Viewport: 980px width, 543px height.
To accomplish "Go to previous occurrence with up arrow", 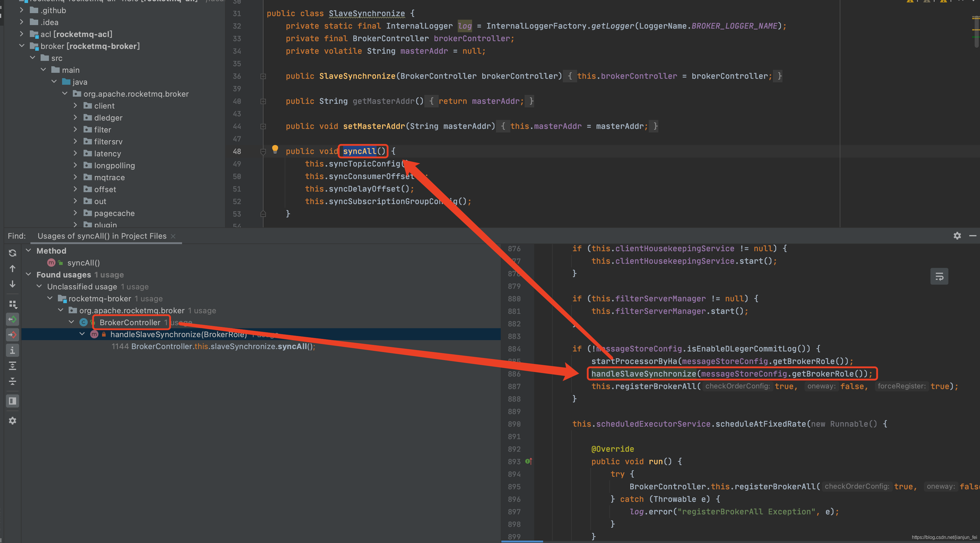I will point(12,269).
